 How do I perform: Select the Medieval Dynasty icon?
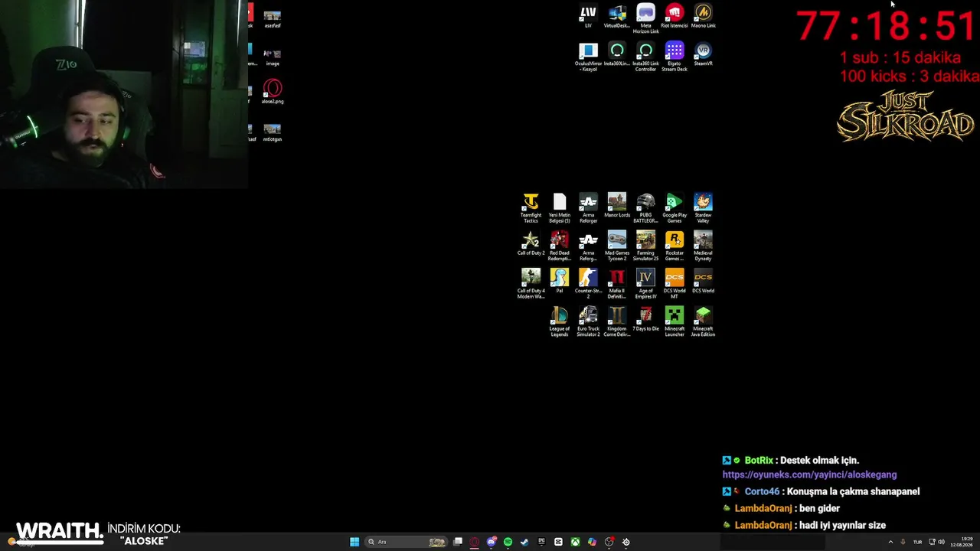tap(703, 246)
